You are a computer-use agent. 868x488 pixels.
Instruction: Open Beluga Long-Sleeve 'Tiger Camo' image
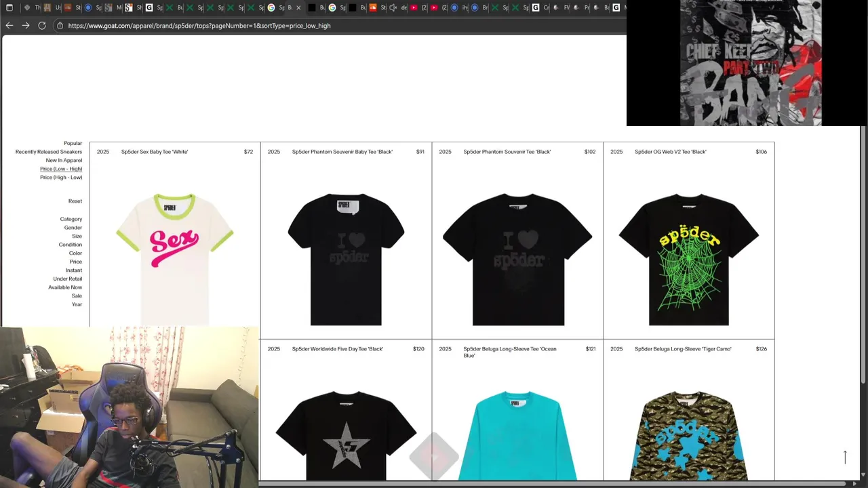click(689, 436)
